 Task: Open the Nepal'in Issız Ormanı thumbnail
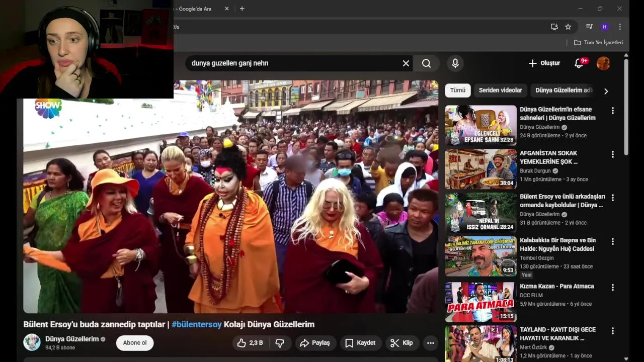pos(480,213)
